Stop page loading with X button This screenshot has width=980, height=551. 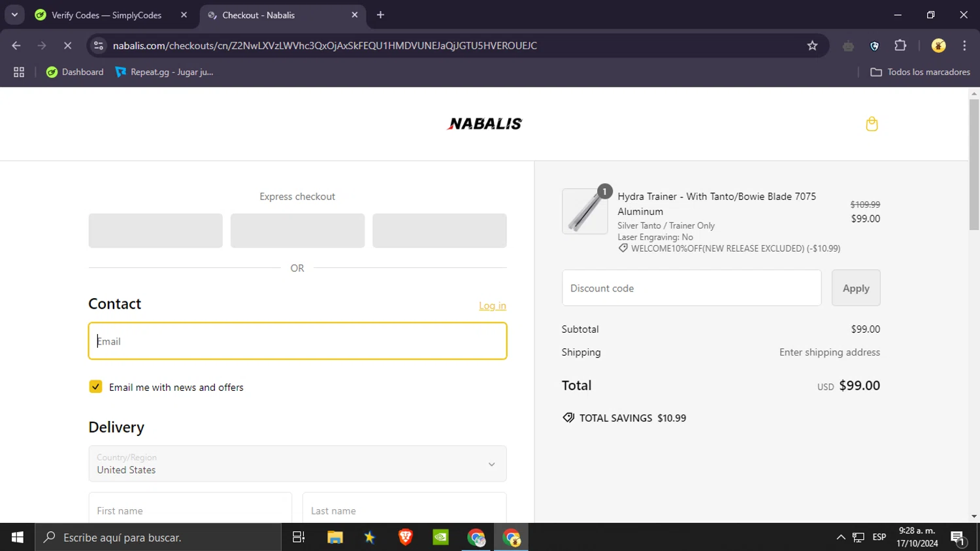point(67,46)
